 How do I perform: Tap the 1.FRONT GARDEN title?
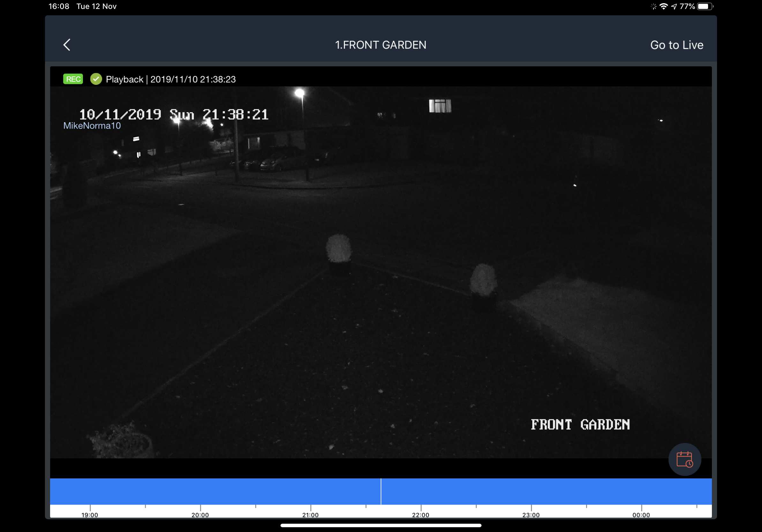click(381, 45)
